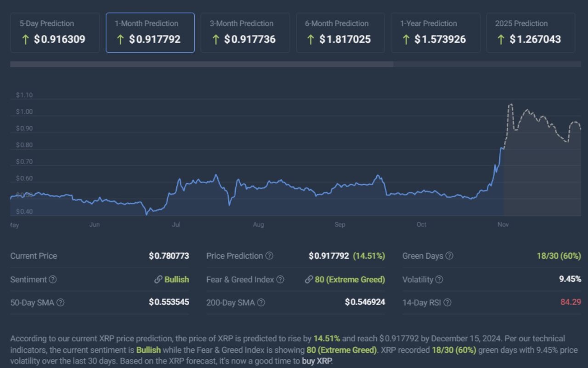Viewport: 588px width, 368px height.
Task: Click the Bullish sentiment link in the table
Action: [x=176, y=279]
